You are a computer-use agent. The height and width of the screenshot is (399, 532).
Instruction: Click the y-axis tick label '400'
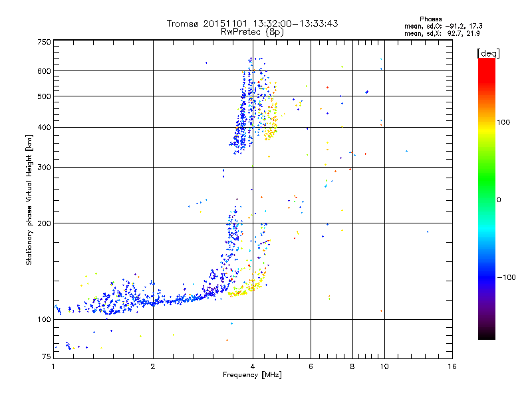coord(44,128)
